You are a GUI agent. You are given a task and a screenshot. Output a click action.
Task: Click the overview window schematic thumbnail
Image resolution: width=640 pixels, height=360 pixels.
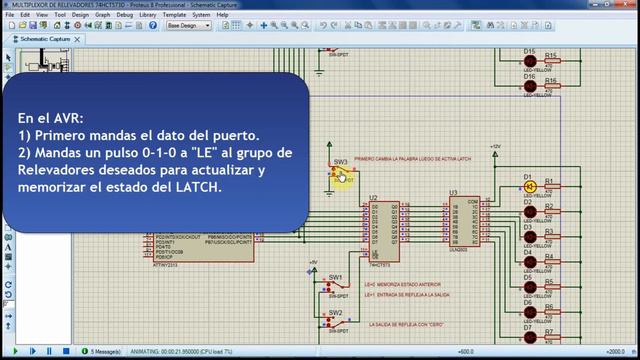tap(44, 60)
